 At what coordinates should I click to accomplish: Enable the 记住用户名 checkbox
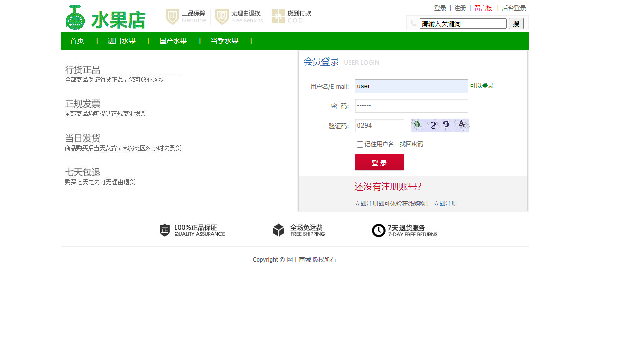[x=360, y=144]
